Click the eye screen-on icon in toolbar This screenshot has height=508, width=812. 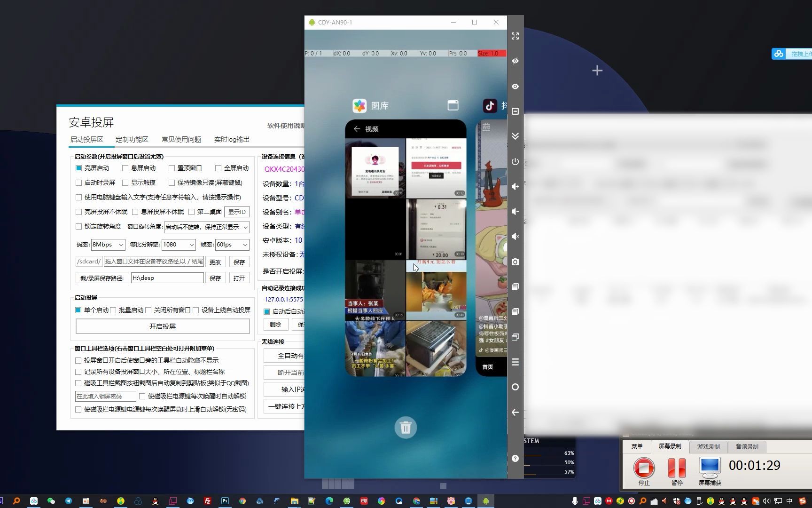point(515,87)
